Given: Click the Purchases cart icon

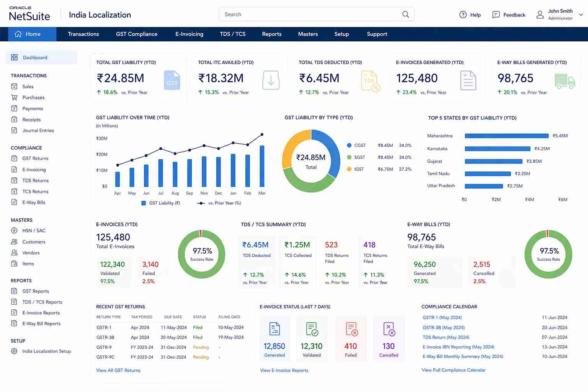Looking at the screenshot, I should (14, 97).
